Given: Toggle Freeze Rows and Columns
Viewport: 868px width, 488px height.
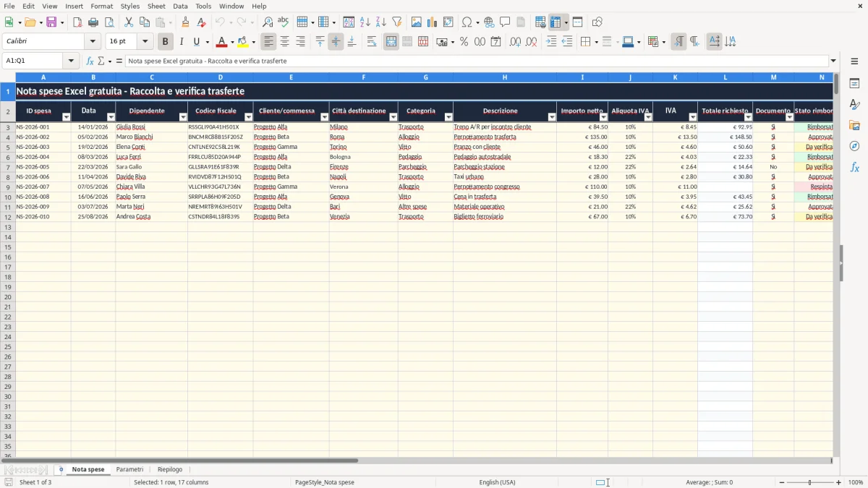Looking at the screenshot, I should 556,22.
